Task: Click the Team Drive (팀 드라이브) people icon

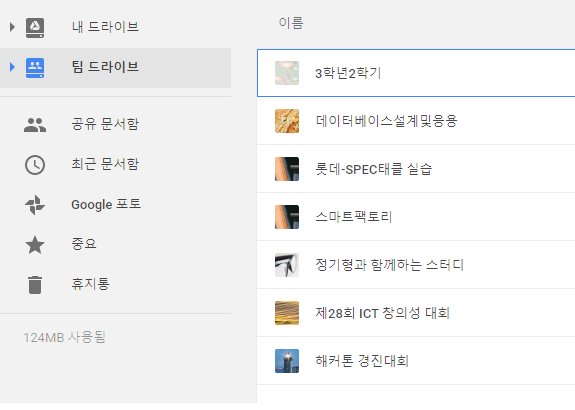Action: coord(35,68)
